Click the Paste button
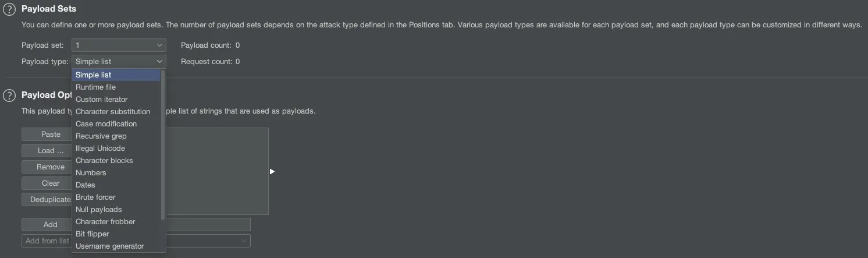The image size is (868, 258). (x=51, y=134)
